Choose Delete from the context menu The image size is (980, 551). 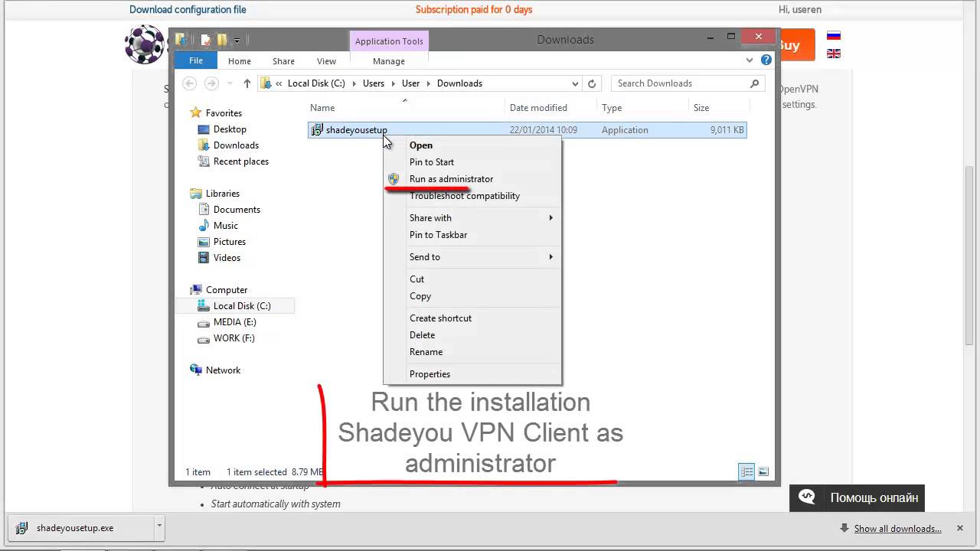tap(472, 335)
